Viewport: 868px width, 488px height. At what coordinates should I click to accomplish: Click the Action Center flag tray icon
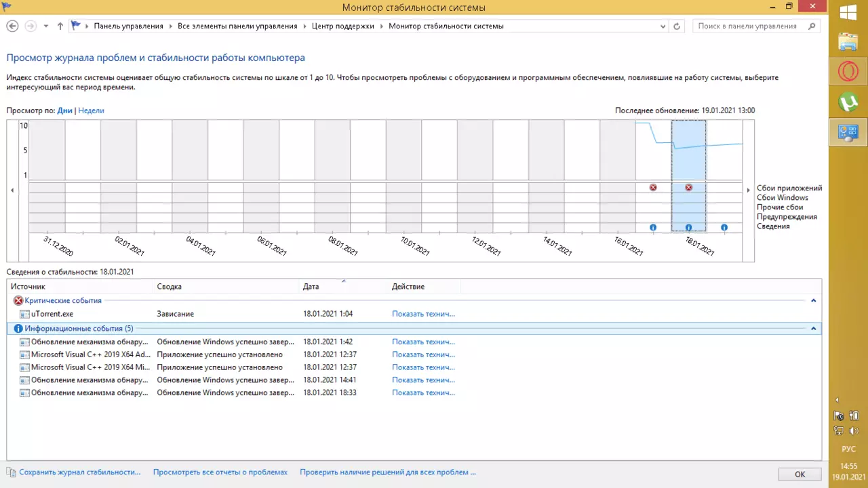(840, 416)
